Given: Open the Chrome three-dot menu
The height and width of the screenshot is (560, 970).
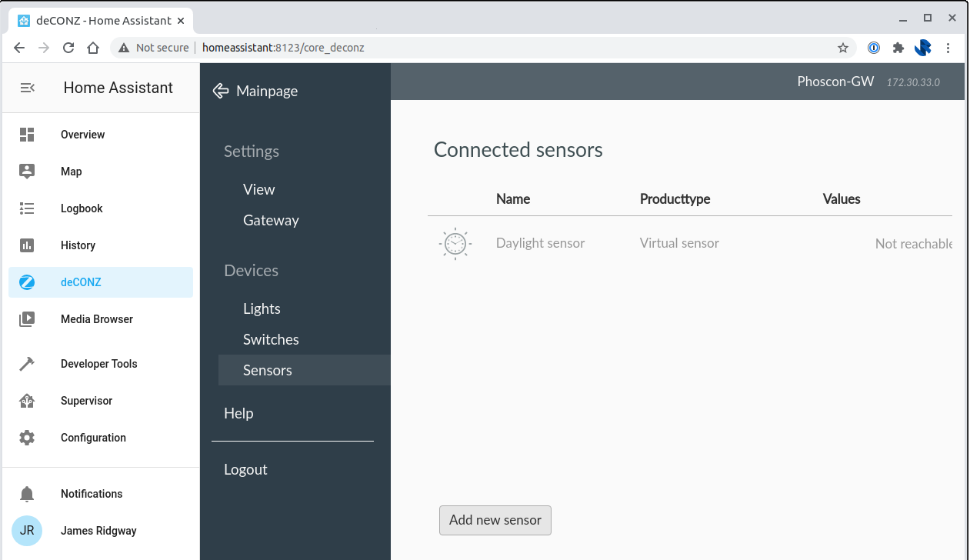Looking at the screenshot, I should 948,48.
